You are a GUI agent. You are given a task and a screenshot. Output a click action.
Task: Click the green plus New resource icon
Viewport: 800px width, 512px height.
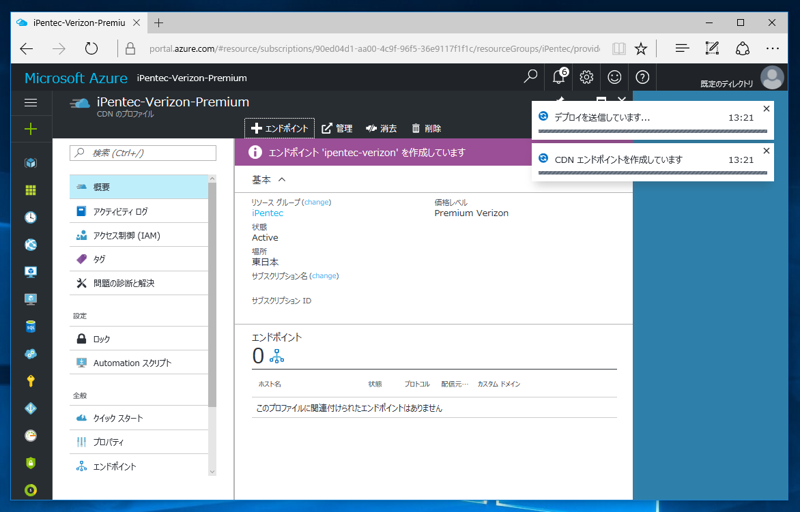(x=31, y=129)
